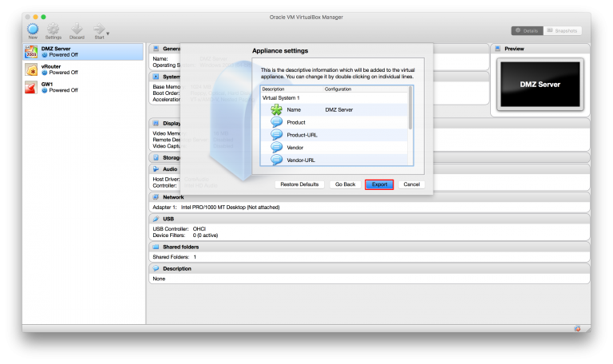Click the DMZ Server preview thumbnail
The height and width of the screenshot is (364, 613).
(x=540, y=85)
